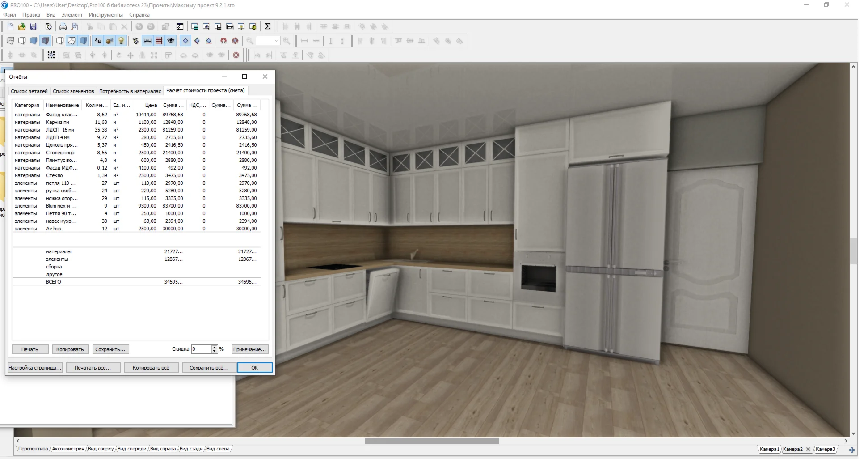Click the red target center icon

235,41
